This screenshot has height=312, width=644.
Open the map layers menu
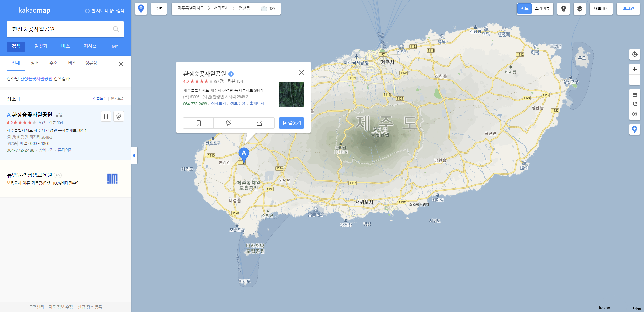pos(580,9)
